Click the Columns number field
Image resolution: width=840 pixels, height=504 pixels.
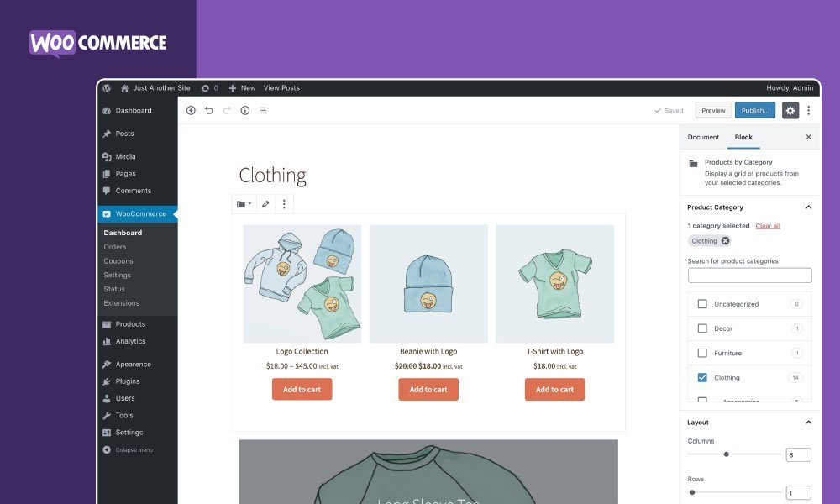click(x=798, y=454)
